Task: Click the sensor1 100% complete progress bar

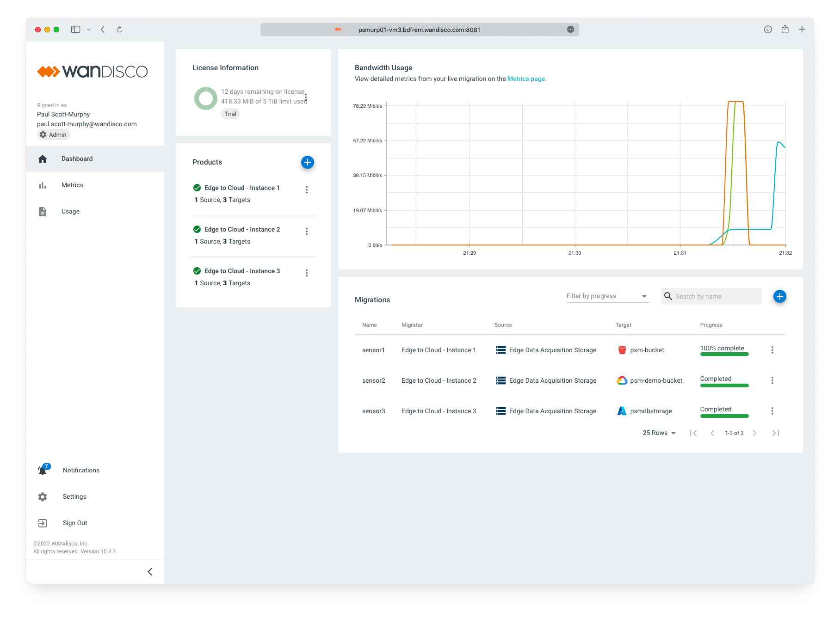Action: [x=724, y=354]
